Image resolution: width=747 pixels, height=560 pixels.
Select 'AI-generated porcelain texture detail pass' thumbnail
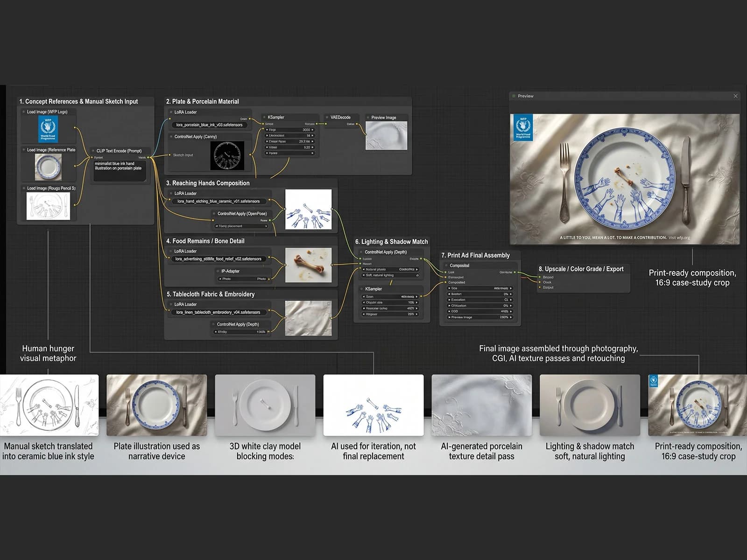pyautogui.click(x=481, y=405)
